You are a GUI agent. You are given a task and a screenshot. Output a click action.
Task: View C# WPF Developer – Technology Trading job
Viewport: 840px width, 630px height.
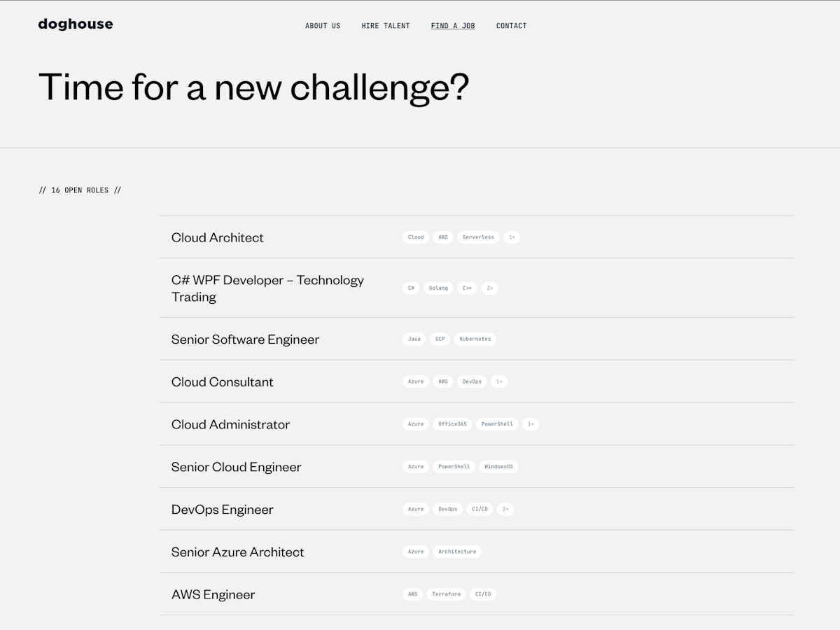[476, 288]
